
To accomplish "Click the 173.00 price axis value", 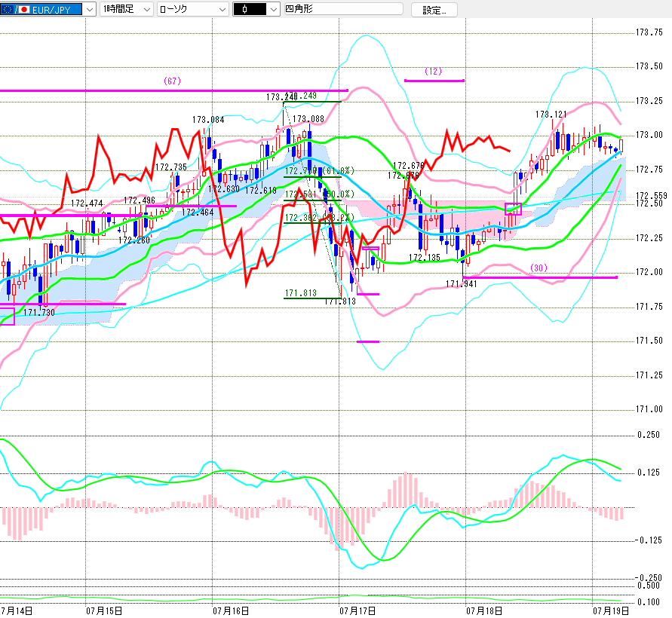I will pyautogui.click(x=649, y=135).
